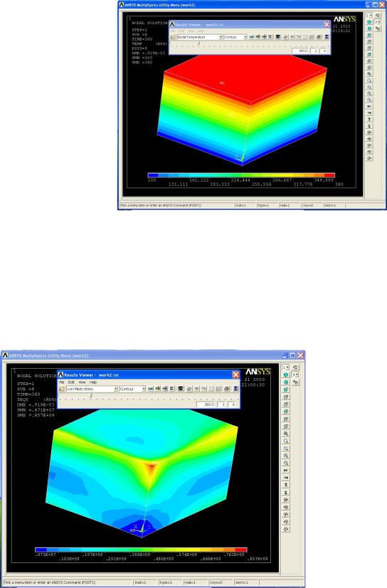Open File menu in von Mises Results Viewer
This screenshot has width=387, height=588.
pyautogui.click(x=62, y=382)
